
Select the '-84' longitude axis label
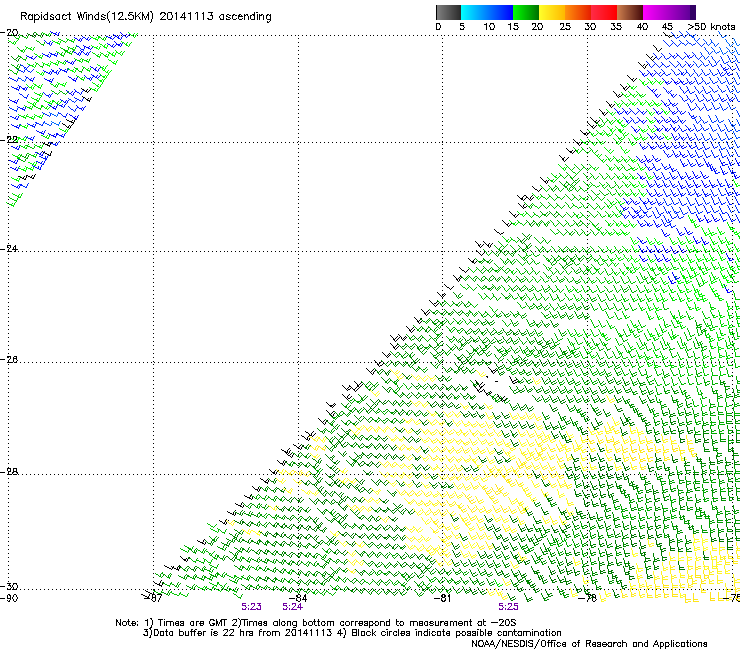(298, 598)
